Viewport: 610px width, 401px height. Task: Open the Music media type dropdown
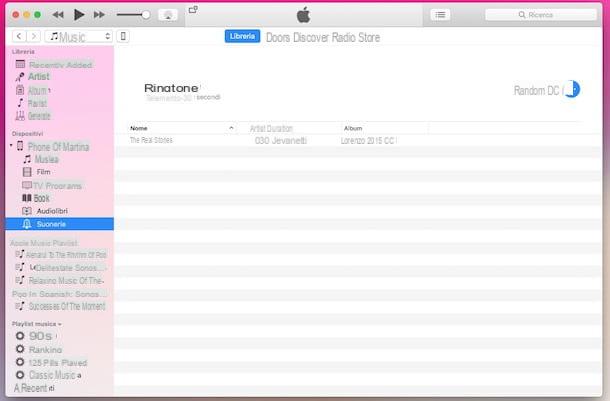point(79,37)
